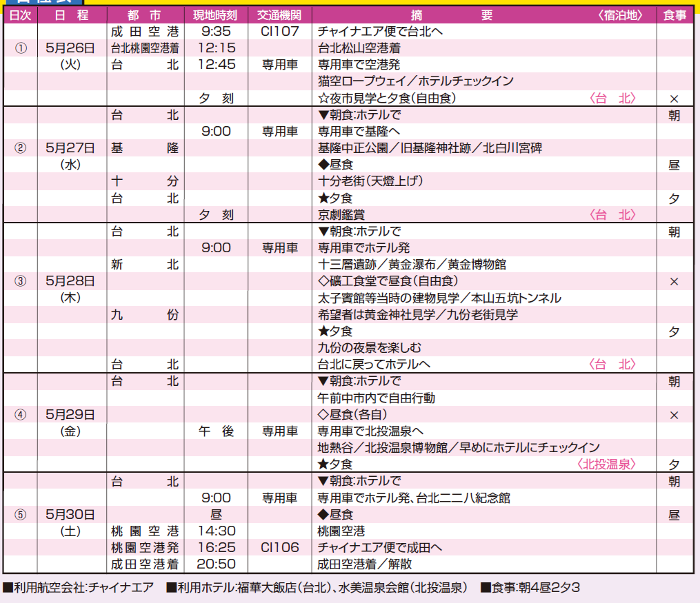Select the circled day number ④
This screenshot has height=603, width=700.
click(x=21, y=415)
